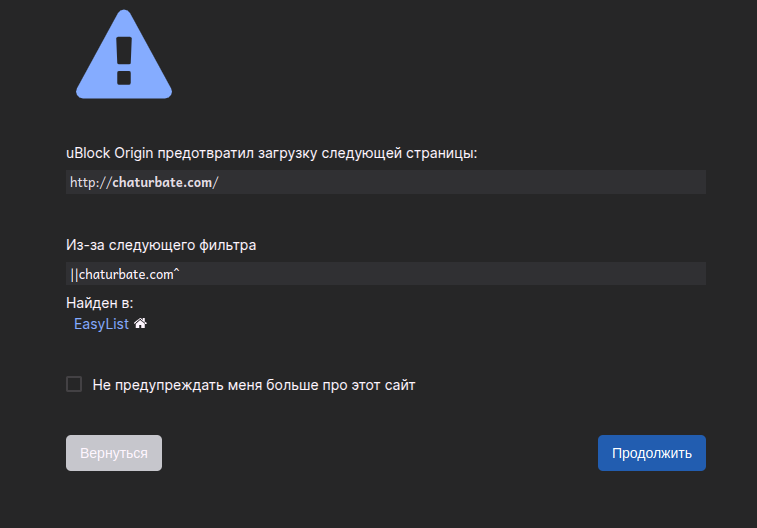757x528 pixels.
Task: Select the blocked URL http://chaturbate.com/ field
Action: pyautogui.click(x=386, y=182)
